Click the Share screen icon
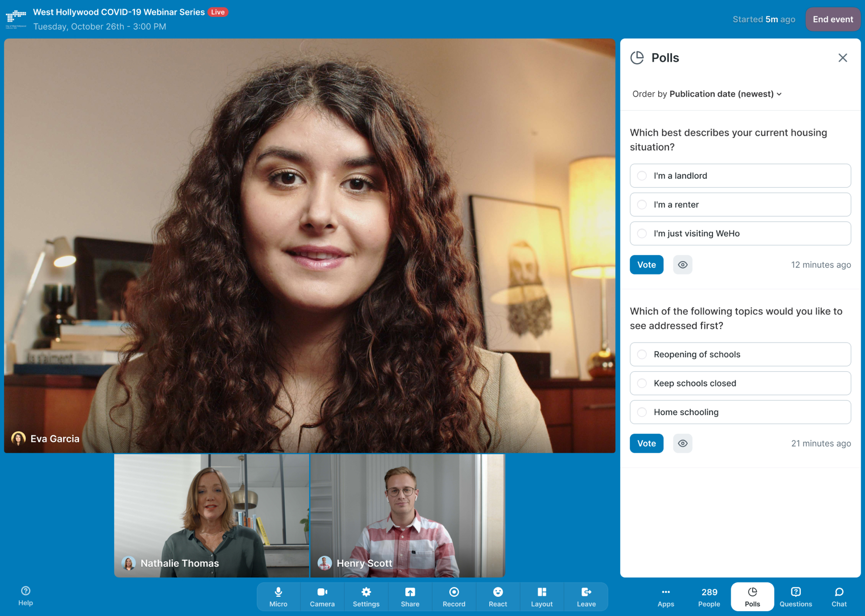Image resolution: width=865 pixels, height=616 pixels. [x=410, y=597]
